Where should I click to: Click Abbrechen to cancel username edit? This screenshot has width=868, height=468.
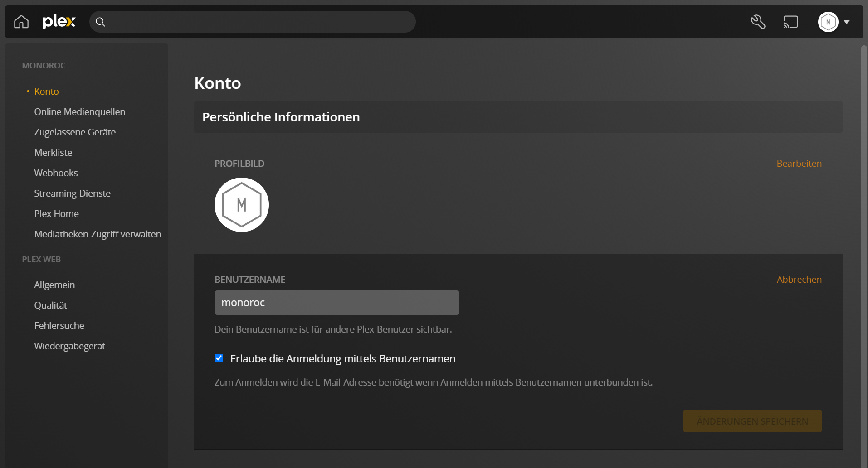tap(799, 280)
